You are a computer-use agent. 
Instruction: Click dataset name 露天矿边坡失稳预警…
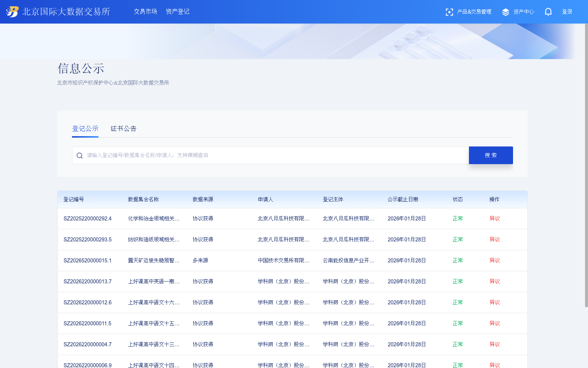(154, 261)
